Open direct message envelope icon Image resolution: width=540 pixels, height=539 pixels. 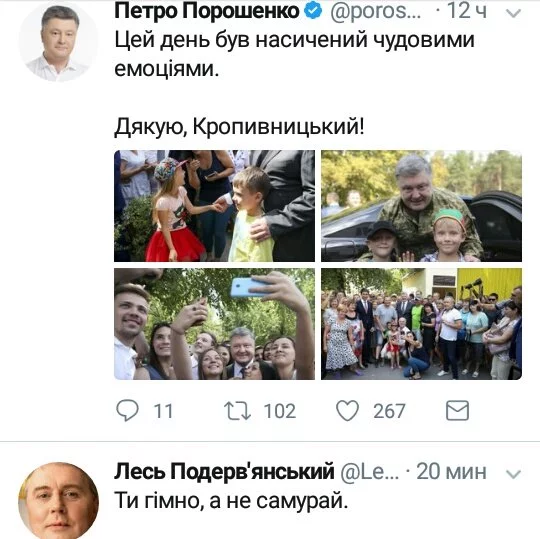[x=457, y=411]
